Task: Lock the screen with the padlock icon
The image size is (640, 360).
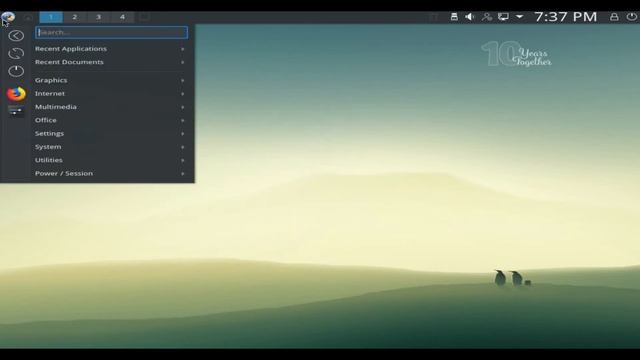Action: (614, 17)
